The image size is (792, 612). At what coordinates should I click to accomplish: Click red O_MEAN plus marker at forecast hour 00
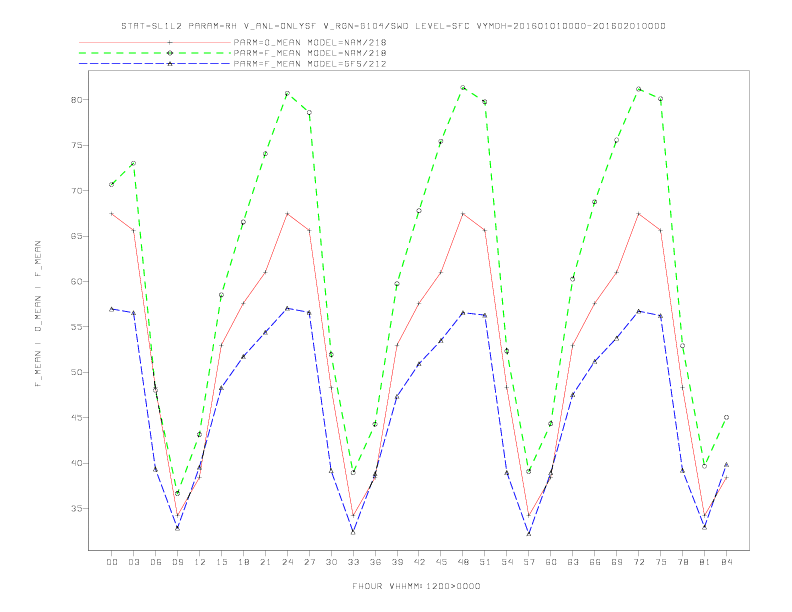click(x=112, y=214)
